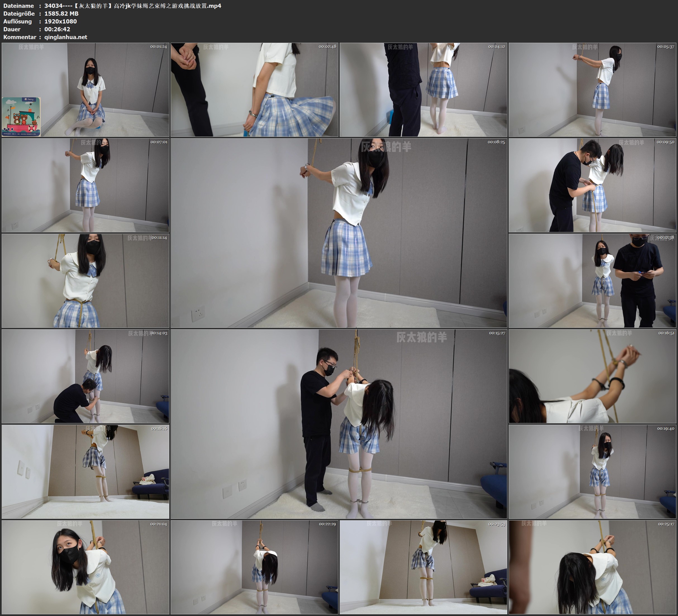The width and height of the screenshot is (678, 616).
Task: Click the qinglanhua.net comment text
Action: [66, 37]
